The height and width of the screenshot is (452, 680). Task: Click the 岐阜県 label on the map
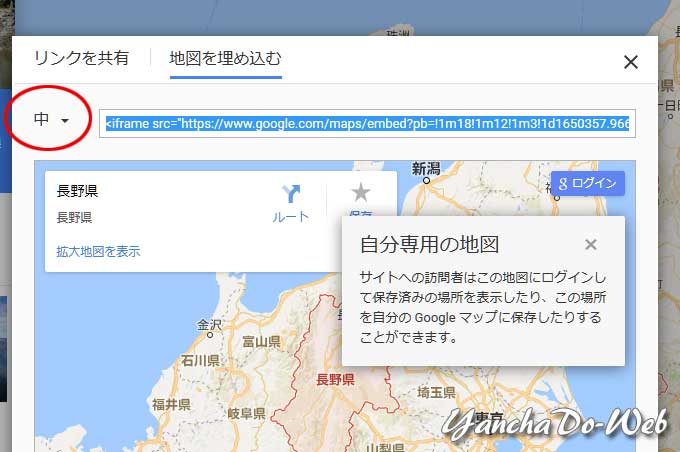(x=246, y=413)
